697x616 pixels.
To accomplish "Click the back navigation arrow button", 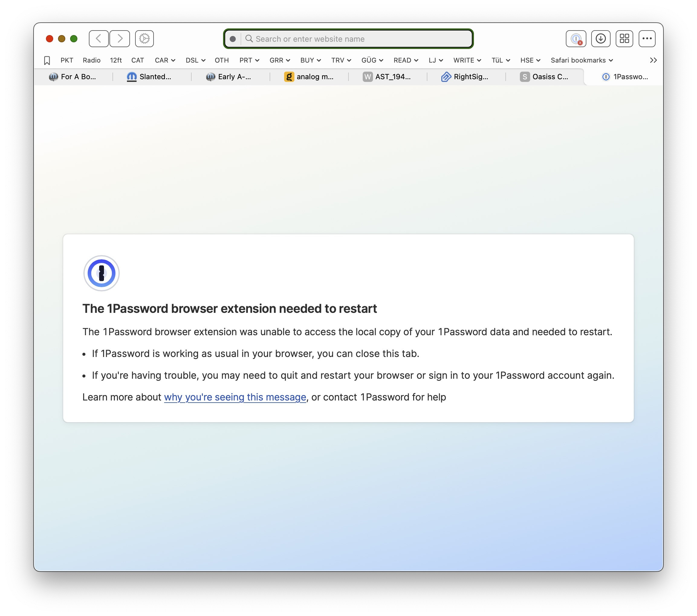I will click(99, 39).
